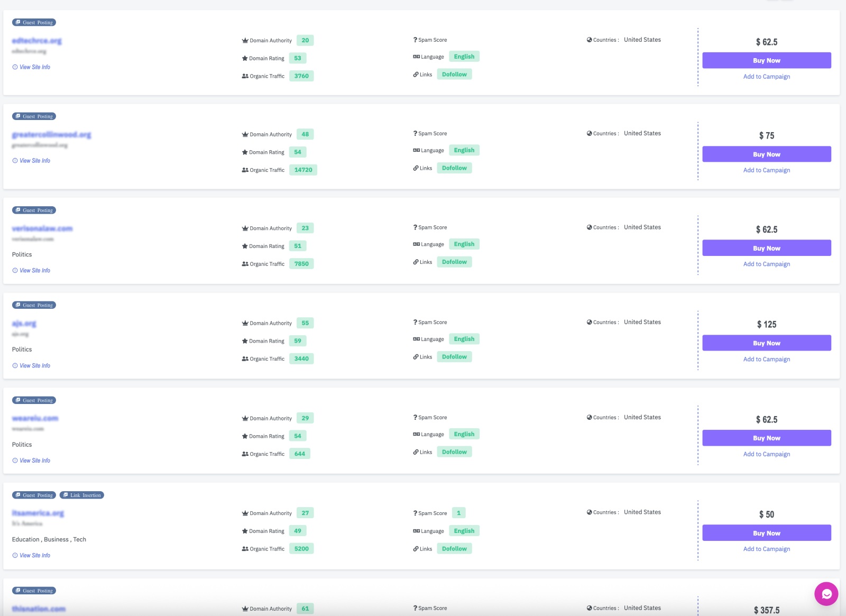Add the $ 50 listing to campaign
The width and height of the screenshot is (846, 616).
coord(767,549)
